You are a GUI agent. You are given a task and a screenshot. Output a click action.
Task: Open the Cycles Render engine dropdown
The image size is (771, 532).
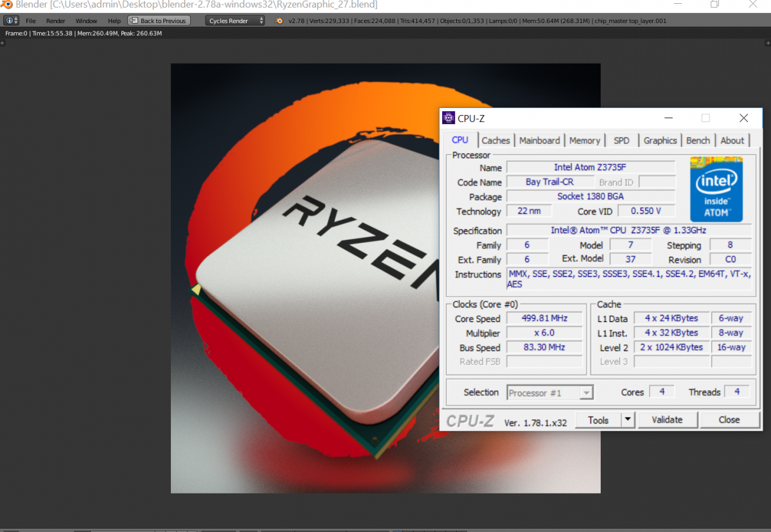(x=236, y=21)
